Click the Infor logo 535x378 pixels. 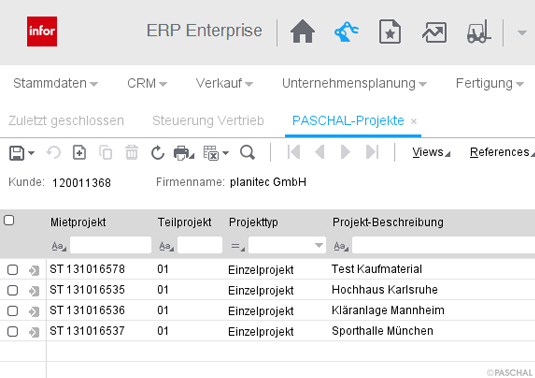pyautogui.click(x=42, y=31)
